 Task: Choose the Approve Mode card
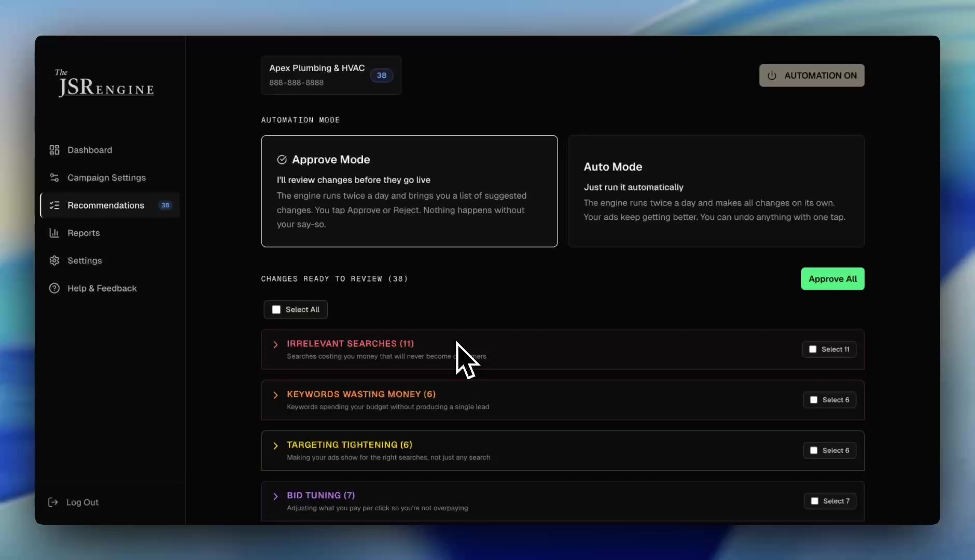(x=409, y=191)
